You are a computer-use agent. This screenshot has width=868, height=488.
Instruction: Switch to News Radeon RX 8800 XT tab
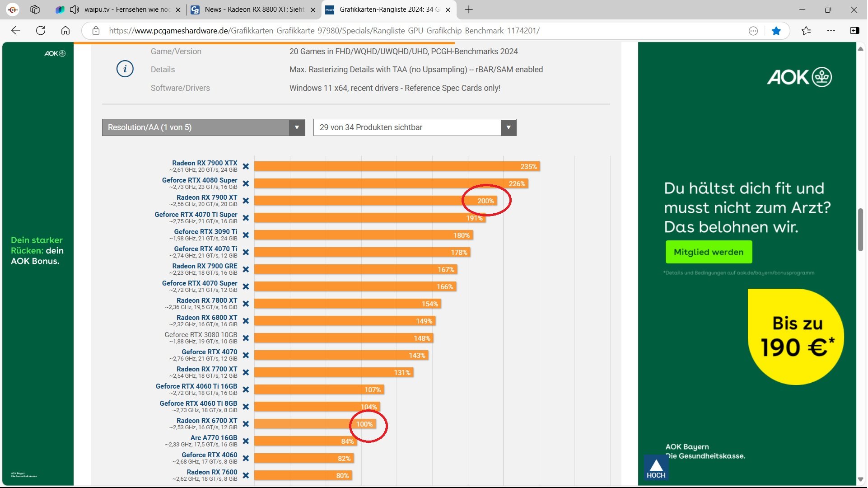point(254,9)
